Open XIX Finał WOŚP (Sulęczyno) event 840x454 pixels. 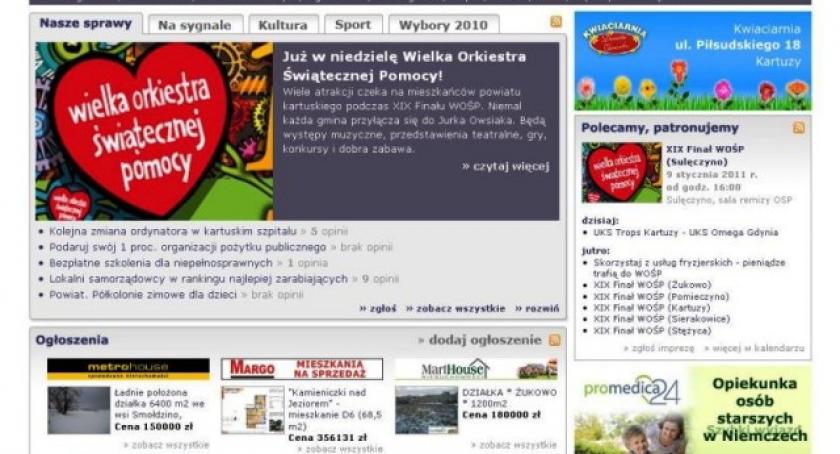(705, 155)
